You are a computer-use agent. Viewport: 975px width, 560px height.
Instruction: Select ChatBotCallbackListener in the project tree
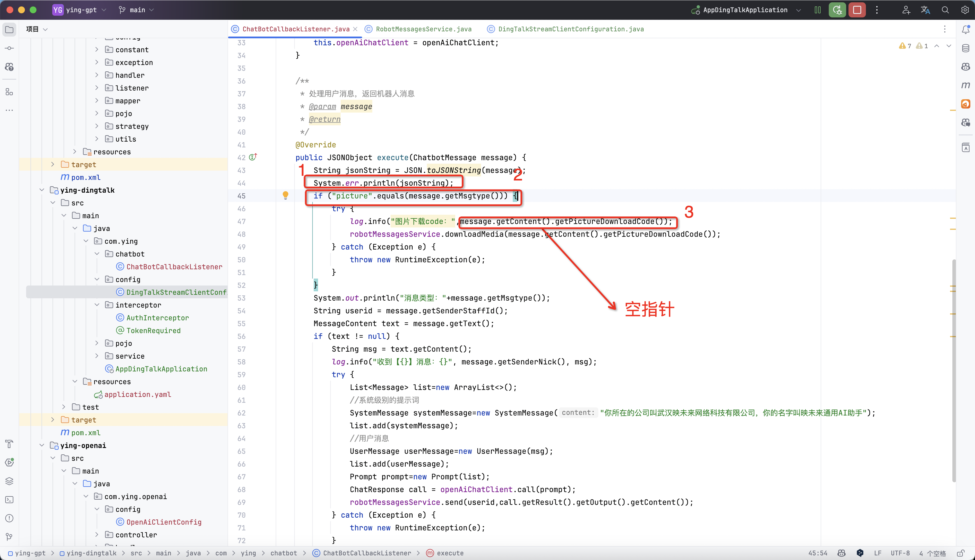tap(169, 267)
